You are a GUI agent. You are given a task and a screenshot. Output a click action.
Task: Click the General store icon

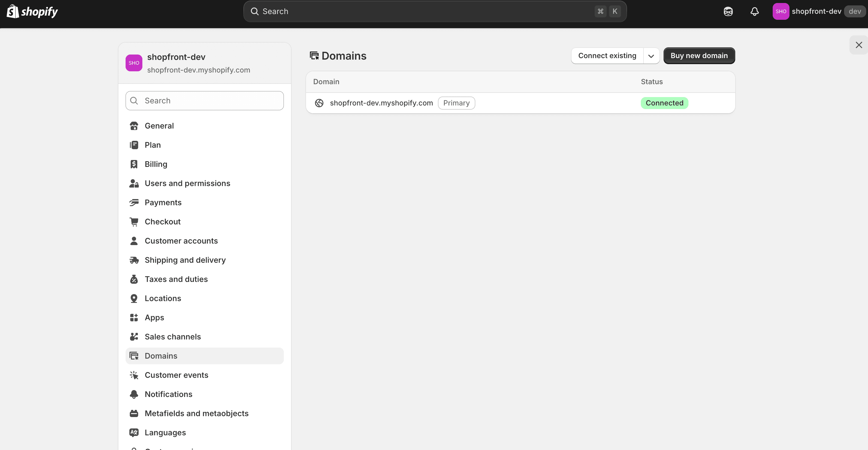pyautogui.click(x=134, y=126)
